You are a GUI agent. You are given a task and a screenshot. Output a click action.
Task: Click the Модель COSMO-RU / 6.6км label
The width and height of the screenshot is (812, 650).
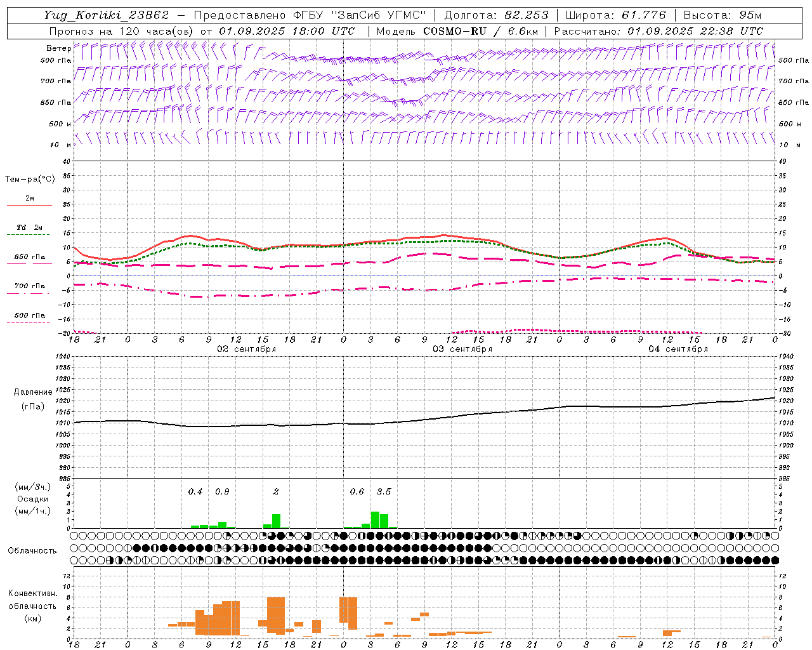[457, 31]
